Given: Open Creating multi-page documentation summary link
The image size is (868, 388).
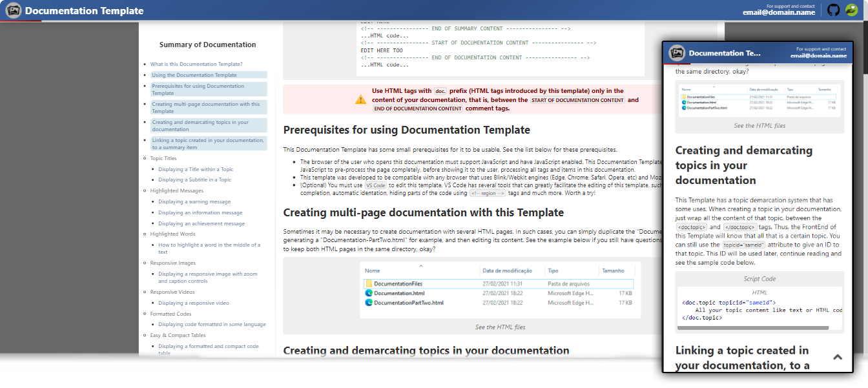Looking at the screenshot, I should [209, 107].
